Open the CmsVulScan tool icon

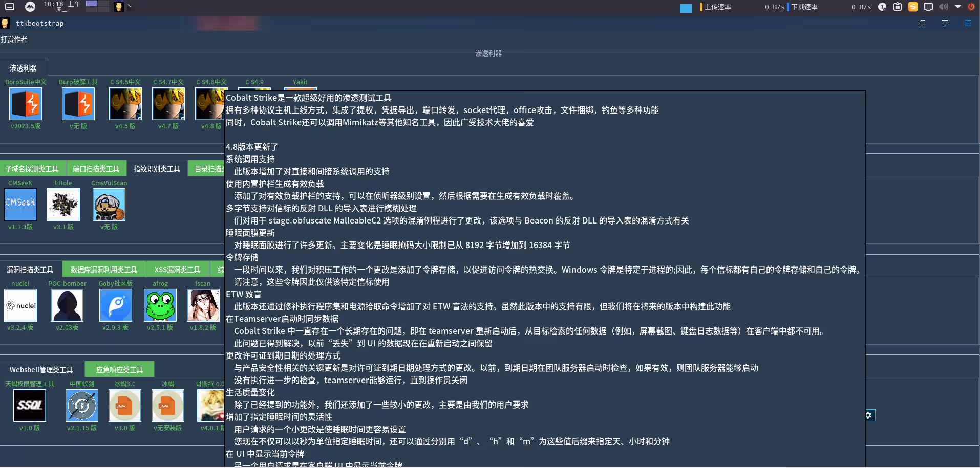[109, 205]
